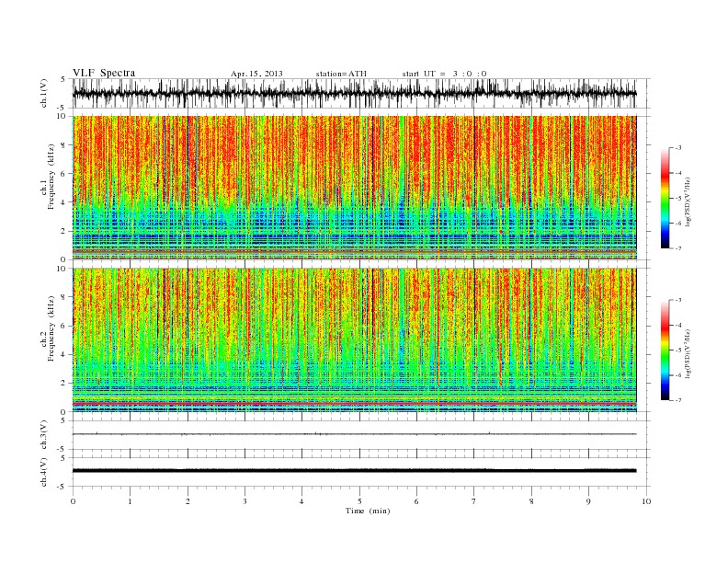Image resolution: width=728 pixels, height=563 pixels.
Task: Click the "VLF Spectra" title text
Action: pyautogui.click(x=104, y=73)
